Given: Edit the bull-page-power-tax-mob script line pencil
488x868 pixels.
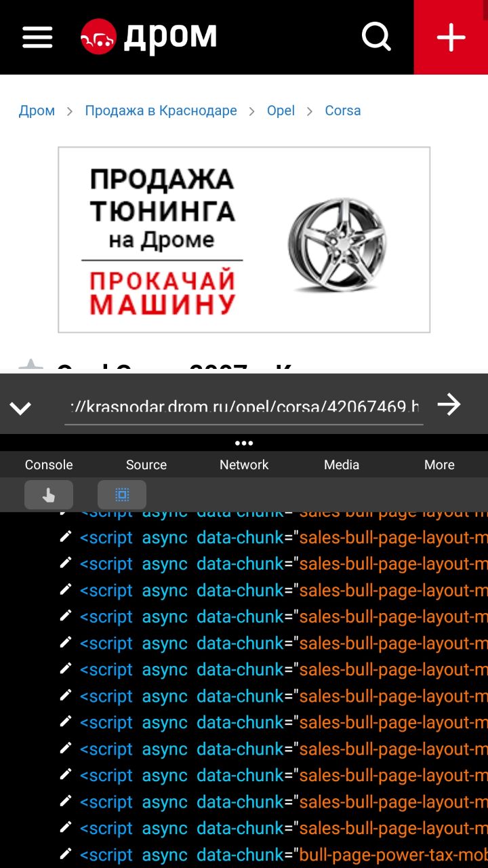Looking at the screenshot, I should pos(66,854).
